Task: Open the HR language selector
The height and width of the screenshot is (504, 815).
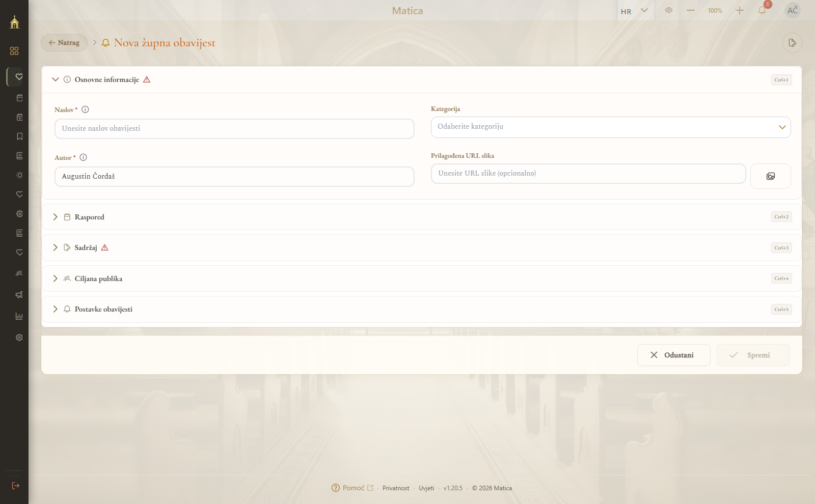Action: (634, 11)
